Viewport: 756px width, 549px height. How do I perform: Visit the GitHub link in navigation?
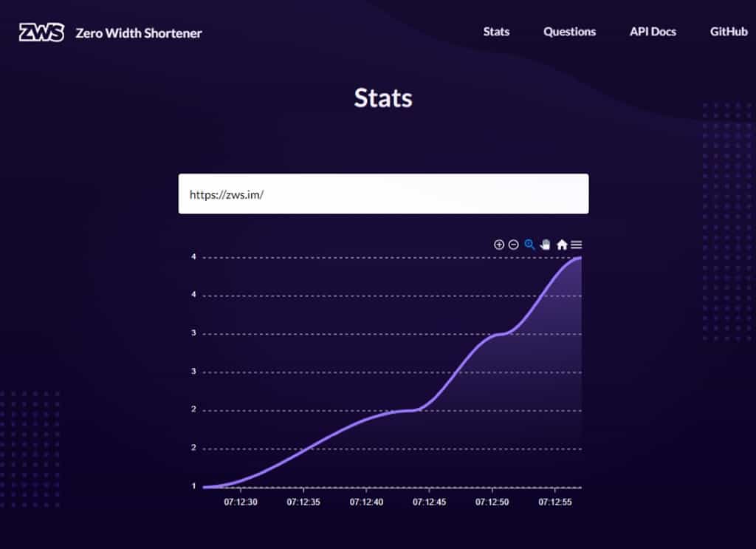729,31
